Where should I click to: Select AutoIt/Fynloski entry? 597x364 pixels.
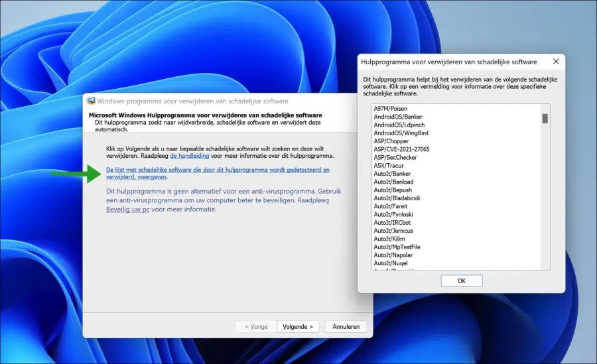[x=393, y=214]
